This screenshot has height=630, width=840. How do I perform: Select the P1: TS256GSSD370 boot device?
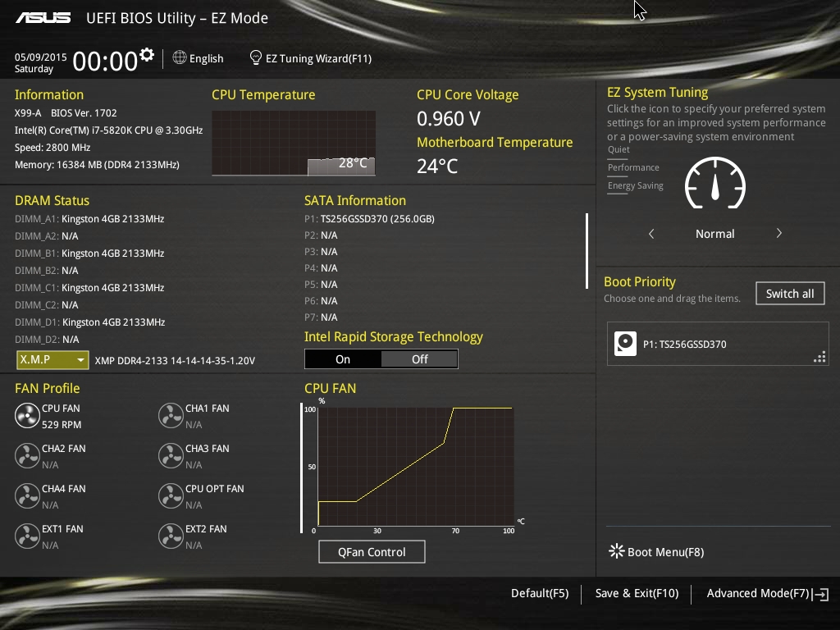(x=718, y=344)
